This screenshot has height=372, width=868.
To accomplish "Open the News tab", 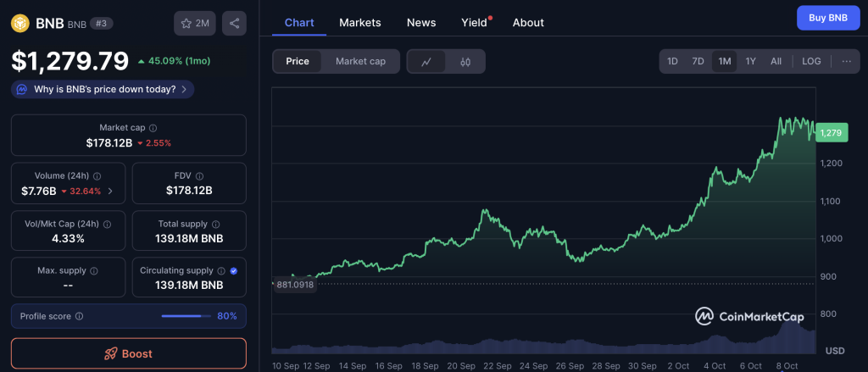I will point(421,23).
